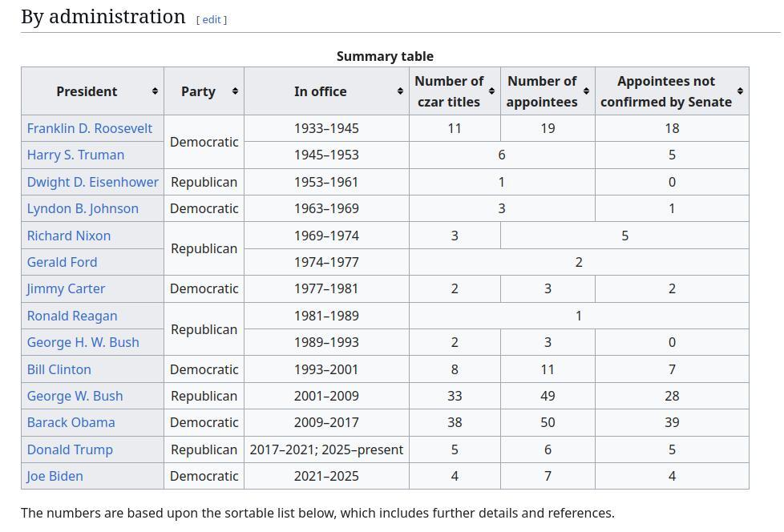
Task: Select Roosevelt's appointees value 19
Action: (x=548, y=128)
